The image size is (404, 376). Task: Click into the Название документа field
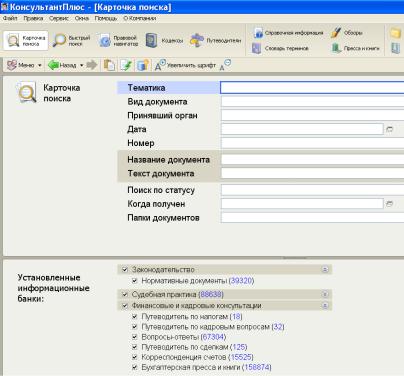(x=312, y=160)
